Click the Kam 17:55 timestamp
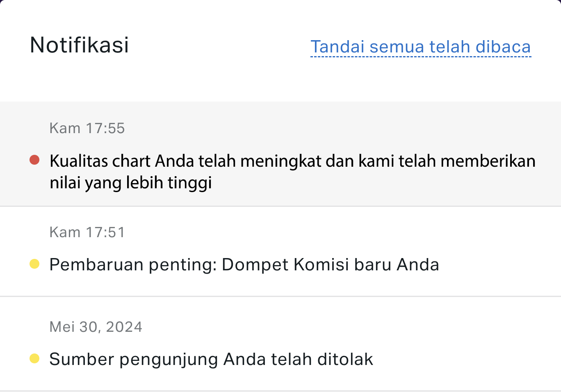Image resolution: width=561 pixels, height=392 pixels. [x=87, y=128]
